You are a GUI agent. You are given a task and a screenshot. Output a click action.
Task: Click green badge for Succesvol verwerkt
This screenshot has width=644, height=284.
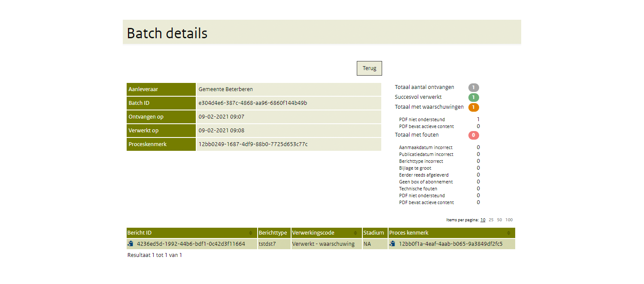474,98
